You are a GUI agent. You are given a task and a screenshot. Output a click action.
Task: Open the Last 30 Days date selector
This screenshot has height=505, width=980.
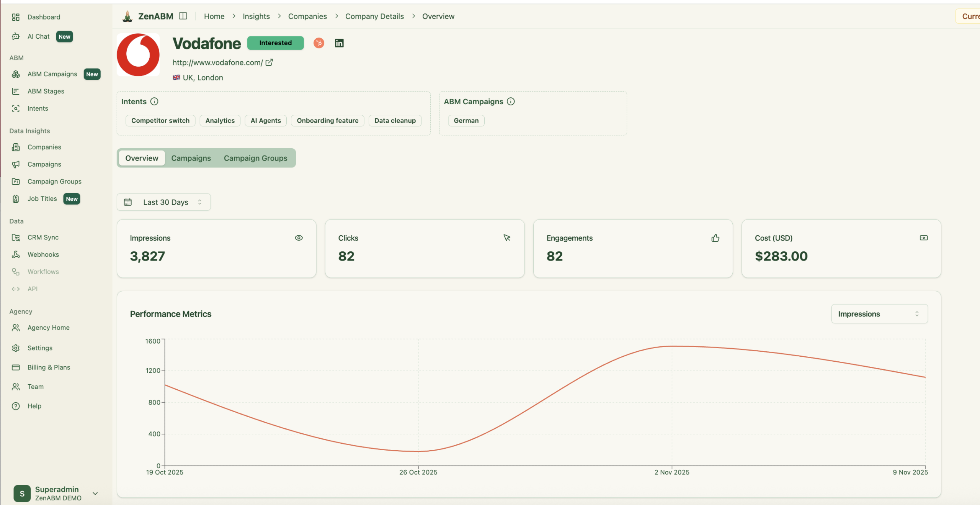pos(163,202)
